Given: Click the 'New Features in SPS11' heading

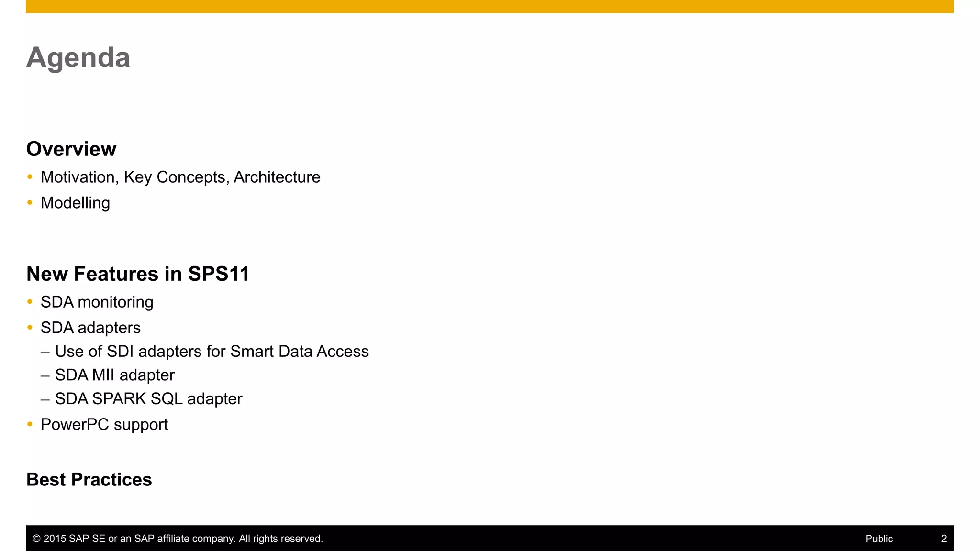Looking at the screenshot, I should [138, 274].
